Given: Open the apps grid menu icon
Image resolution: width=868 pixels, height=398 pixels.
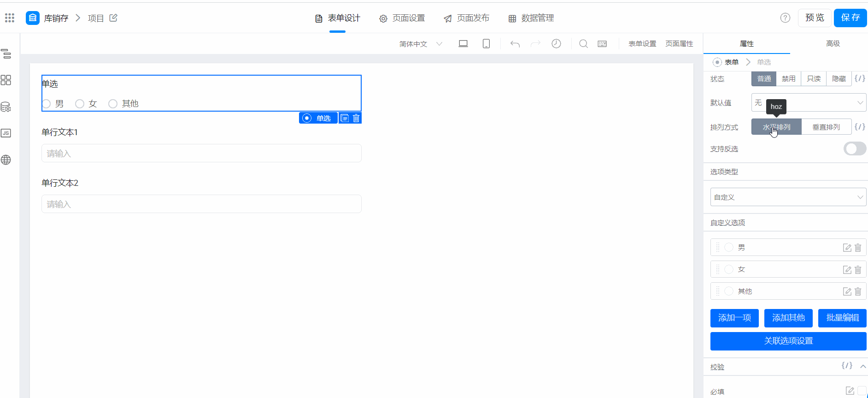Looking at the screenshot, I should (x=10, y=18).
